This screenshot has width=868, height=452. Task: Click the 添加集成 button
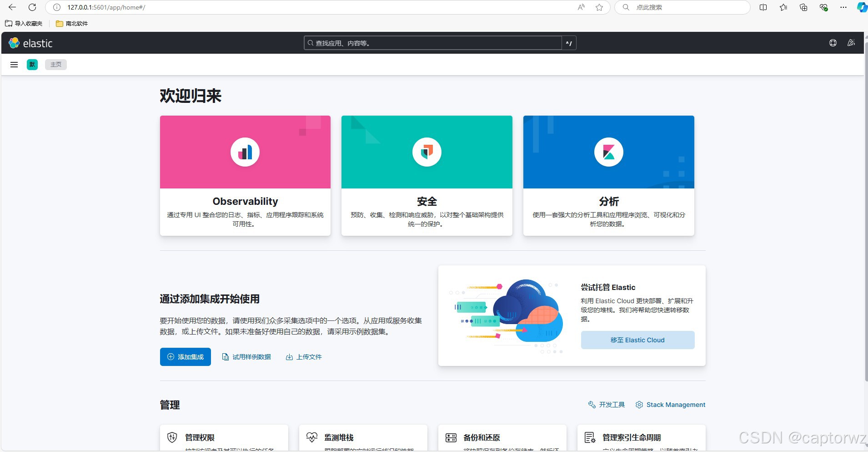point(186,357)
